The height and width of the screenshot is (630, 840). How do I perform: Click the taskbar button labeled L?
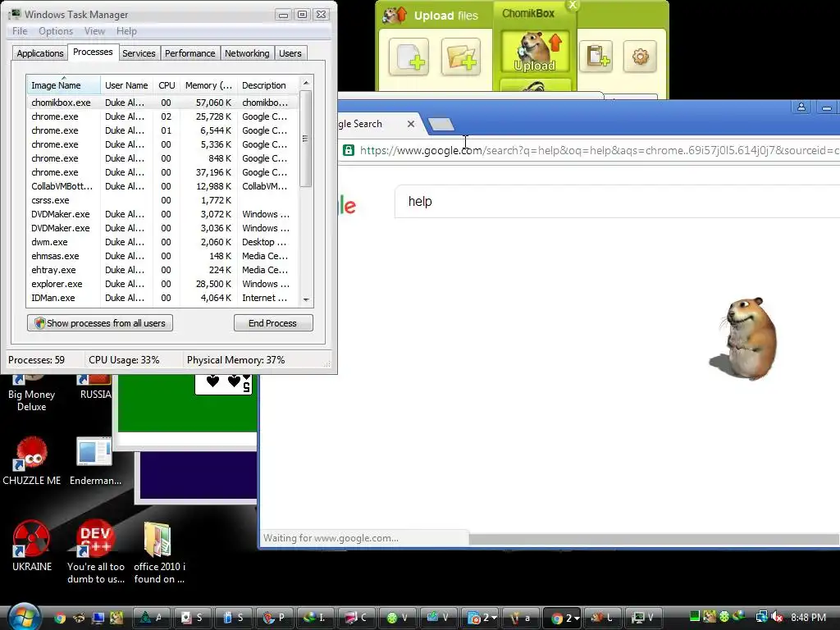(602, 618)
